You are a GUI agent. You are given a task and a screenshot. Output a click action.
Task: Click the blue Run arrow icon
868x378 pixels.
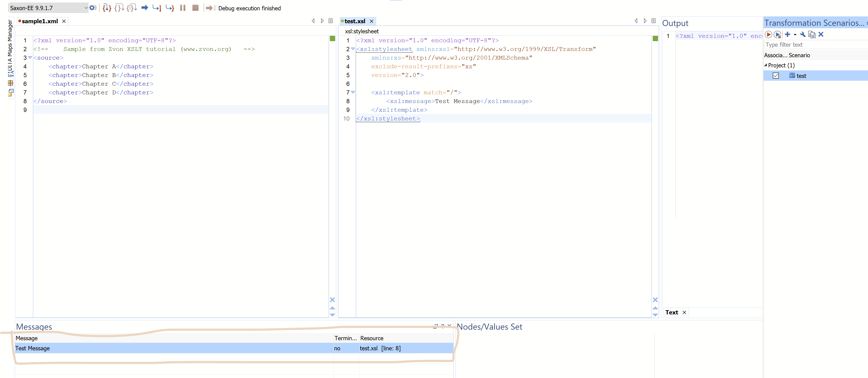145,8
